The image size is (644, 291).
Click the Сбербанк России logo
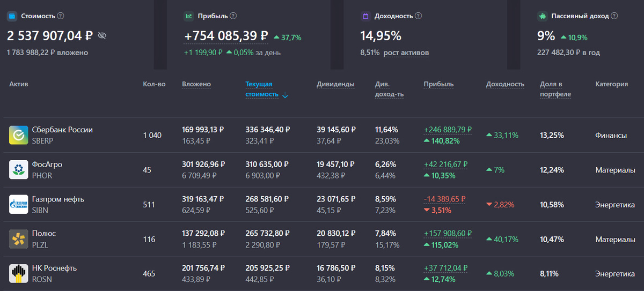click(x=19, y=135)
